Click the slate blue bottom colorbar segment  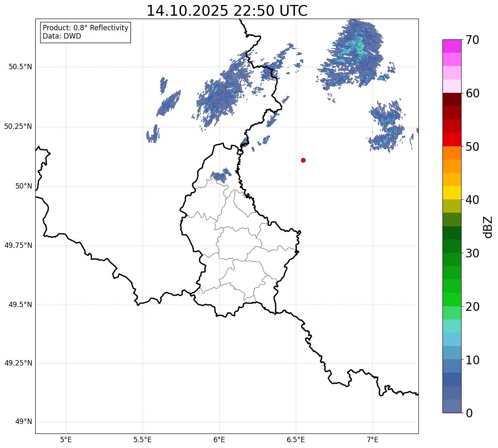452,406
